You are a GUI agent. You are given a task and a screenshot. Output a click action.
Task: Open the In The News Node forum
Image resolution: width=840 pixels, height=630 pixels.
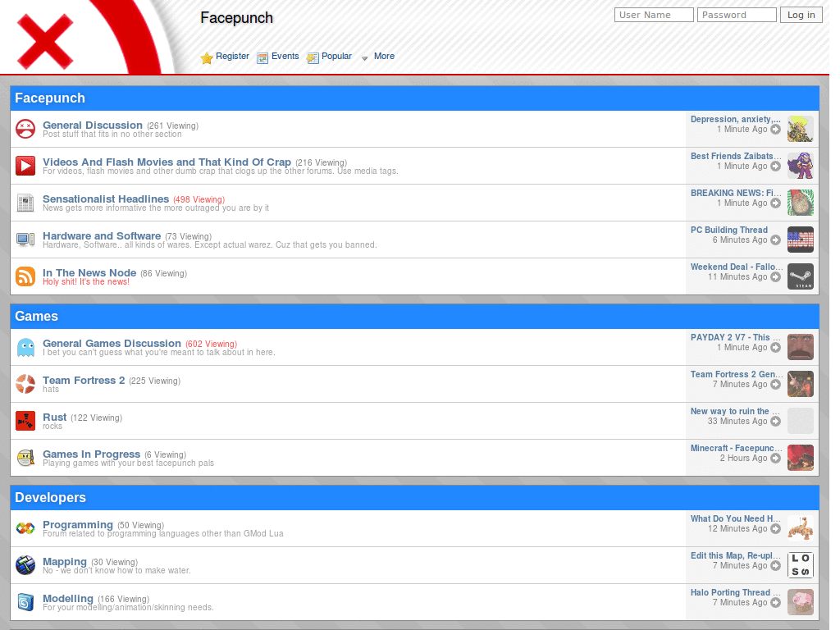(89, 272)
